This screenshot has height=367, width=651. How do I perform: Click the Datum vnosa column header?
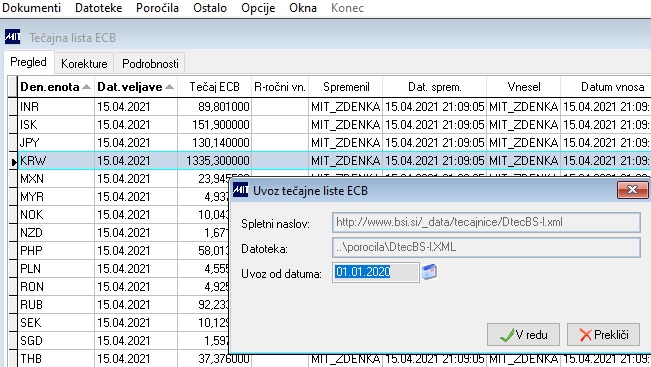click(606, 87)
